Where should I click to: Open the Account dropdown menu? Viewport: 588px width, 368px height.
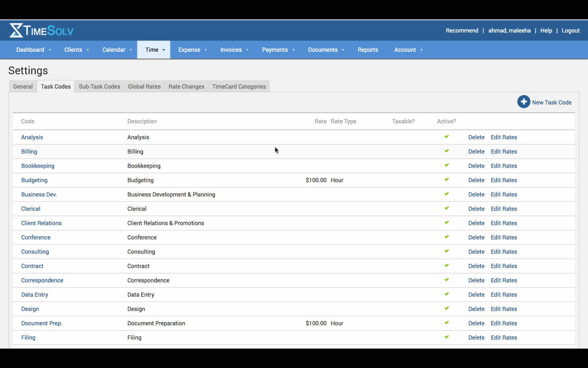408,50
